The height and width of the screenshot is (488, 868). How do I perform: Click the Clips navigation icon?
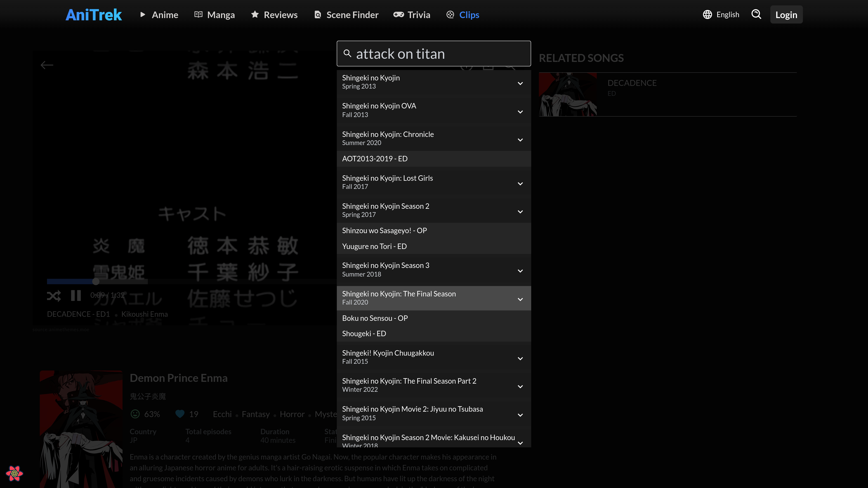pyautogui.click(x=450, y=14)
